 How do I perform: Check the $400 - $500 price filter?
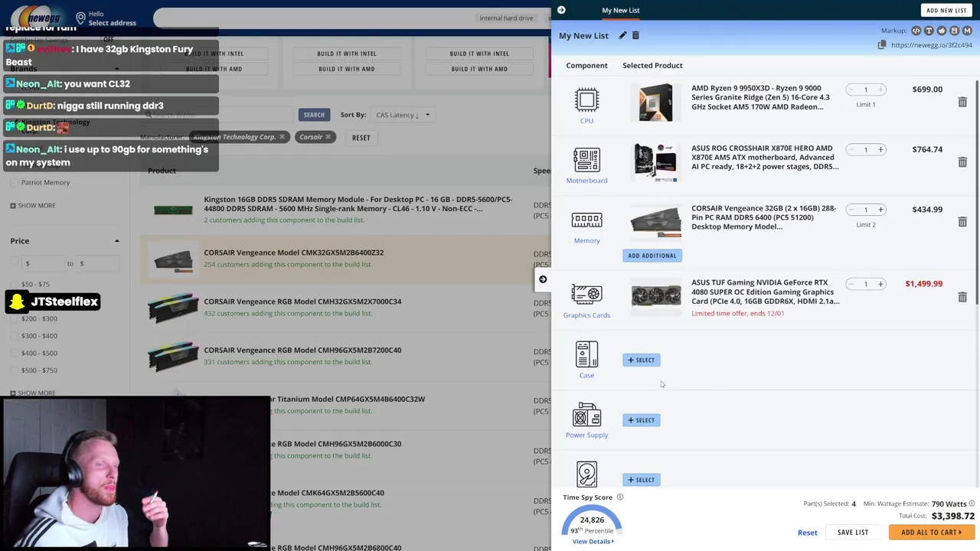tap(14, 353)
